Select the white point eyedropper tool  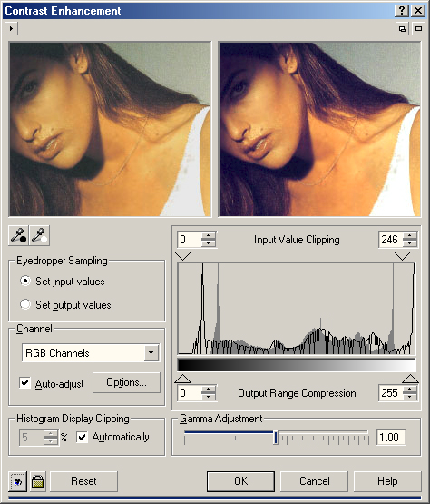tap(39, 235)
